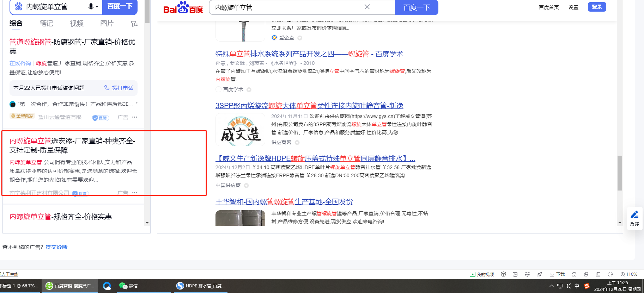The height and width of the screenshot is (293, 644).
Task: Open the 丰华智和 螺旋管生产基地 result link
Action: click(x=284, y=202)
